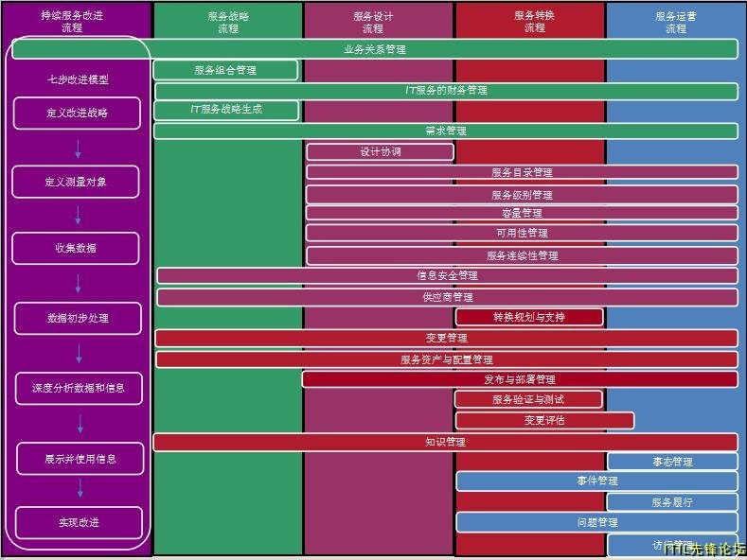Click the 服务履行 box
747x560 pixels.
(x=673, y=502)
